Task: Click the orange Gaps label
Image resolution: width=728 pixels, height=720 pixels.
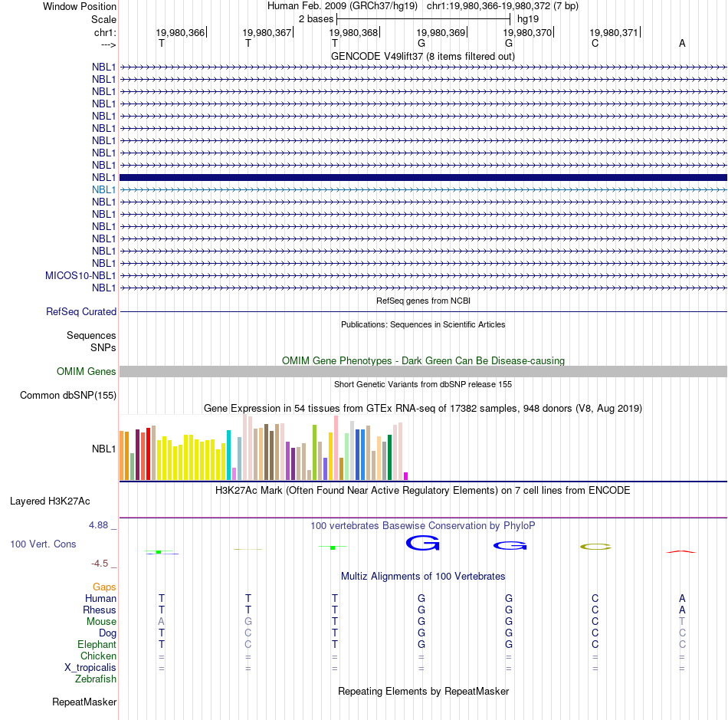Action: point(104,587)
